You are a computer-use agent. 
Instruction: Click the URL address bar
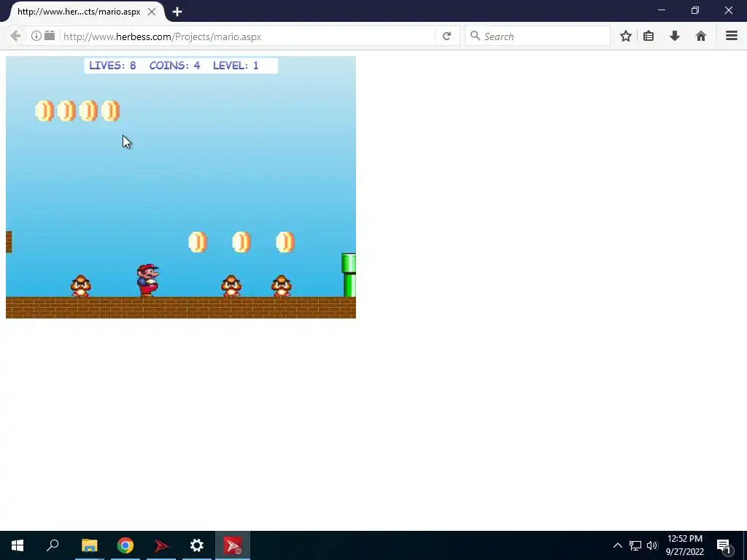248,36
